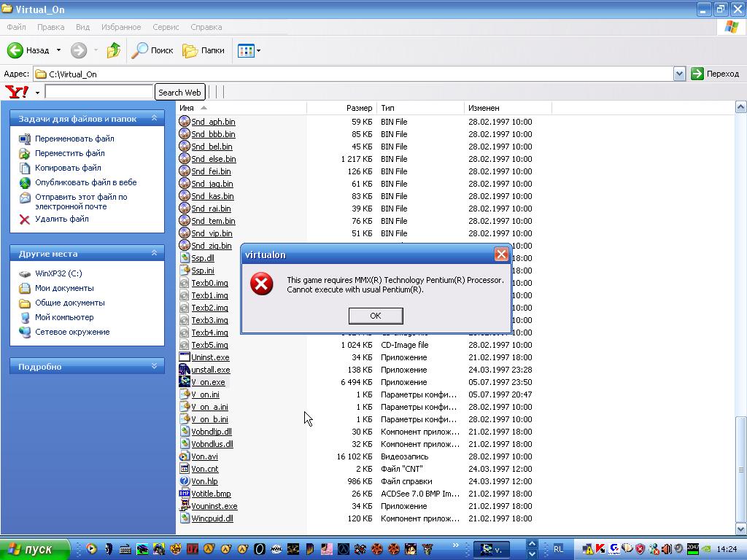Click the Up folder icon

click(x=113, y=50)
